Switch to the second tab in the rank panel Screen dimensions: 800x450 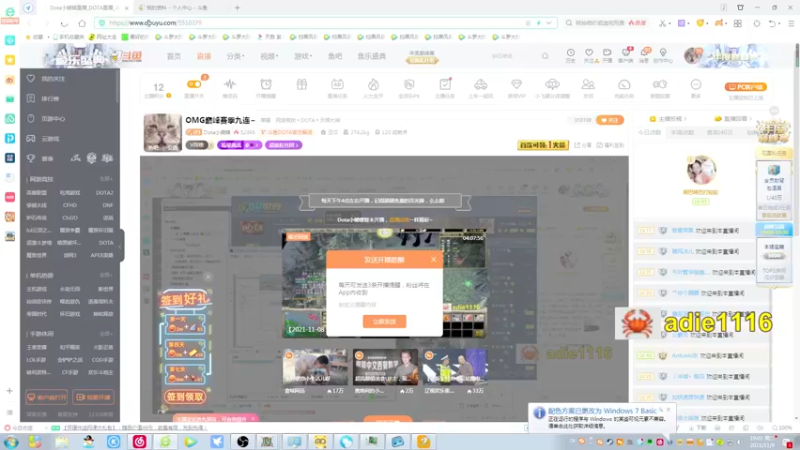tap(682, 133)
